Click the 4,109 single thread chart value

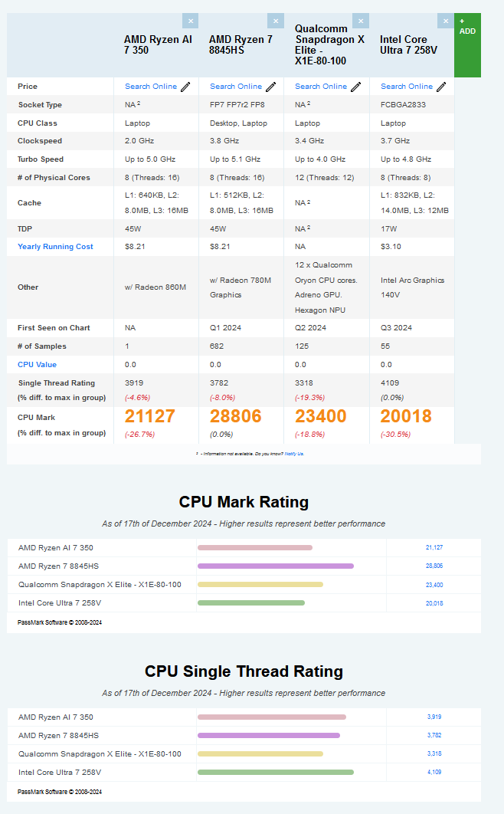(x=434, y=772)
